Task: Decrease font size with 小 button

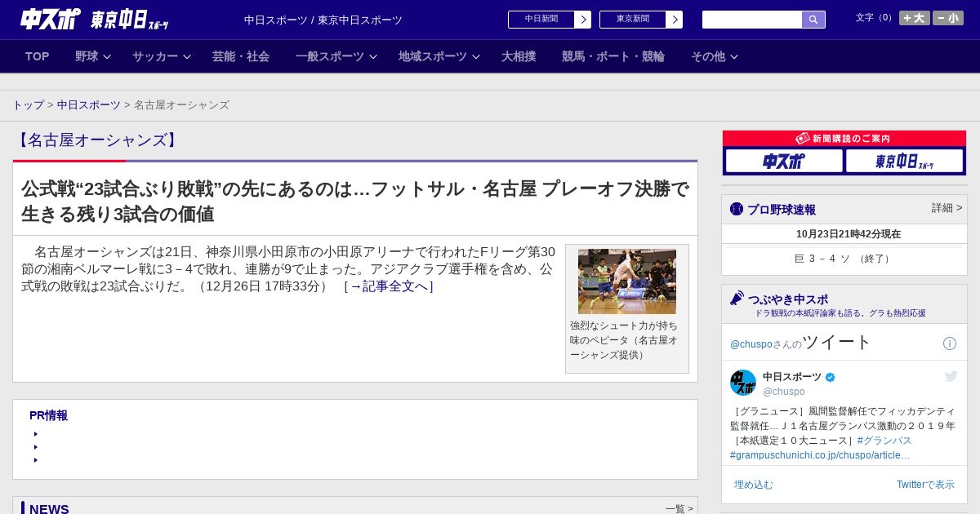Action: coord(948,18)
